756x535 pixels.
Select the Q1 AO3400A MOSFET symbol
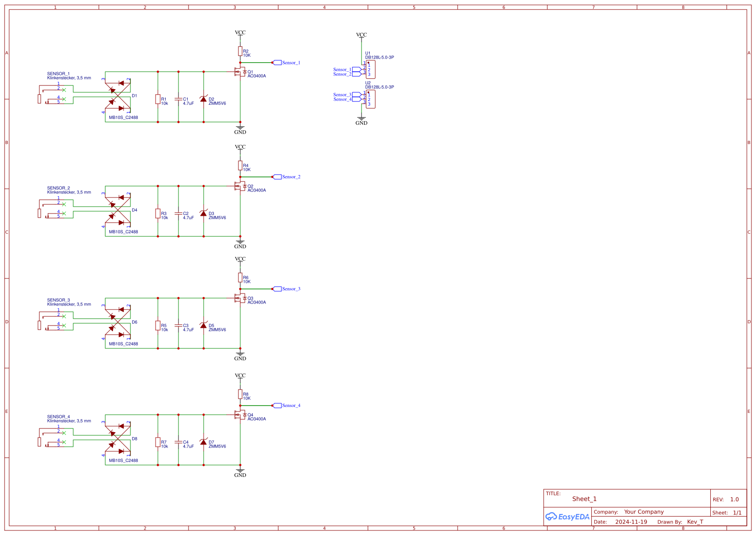tap(240, 72)
